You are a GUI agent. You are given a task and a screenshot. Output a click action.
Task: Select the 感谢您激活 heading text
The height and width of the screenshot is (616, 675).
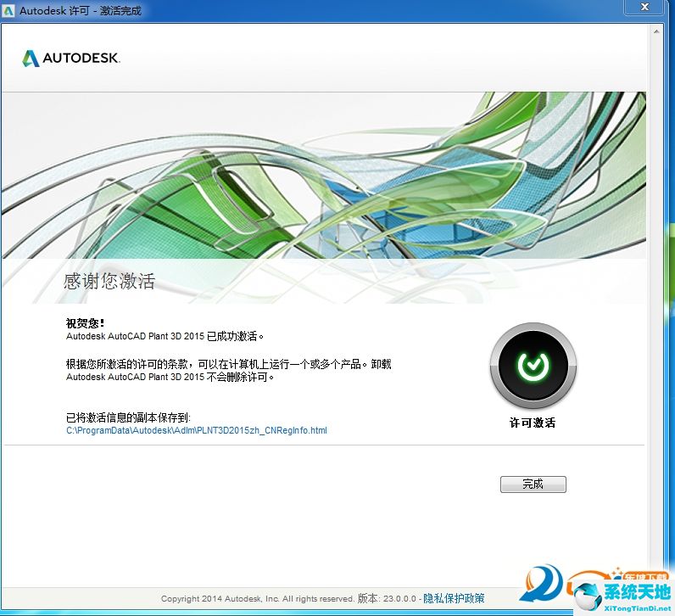(x=109, y=282)
